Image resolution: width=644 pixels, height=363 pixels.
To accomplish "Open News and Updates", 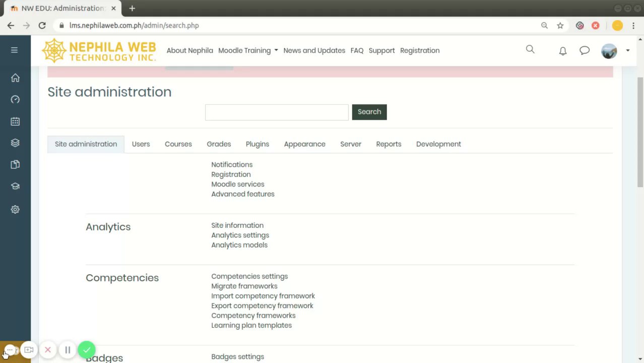I will [x=314, y=50].
